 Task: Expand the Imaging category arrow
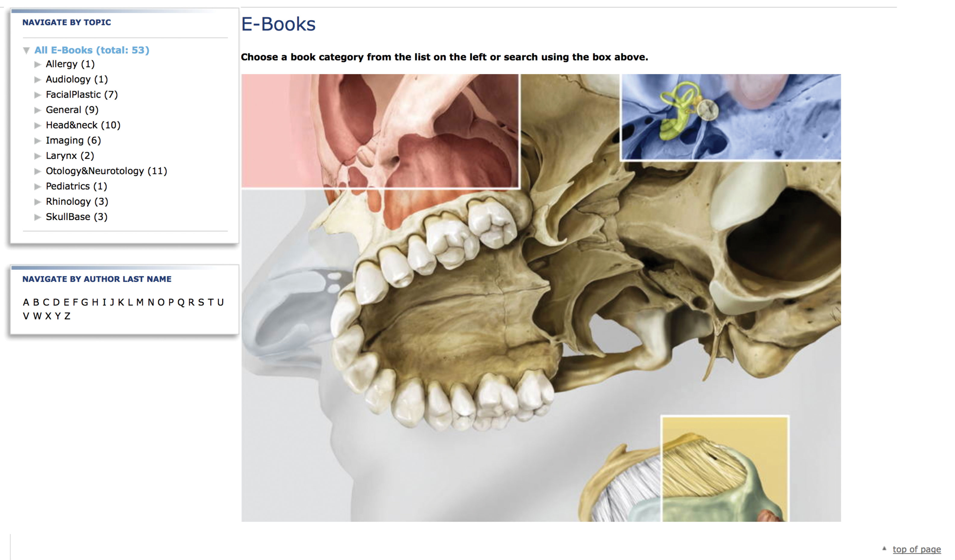(x=38, y=141)
